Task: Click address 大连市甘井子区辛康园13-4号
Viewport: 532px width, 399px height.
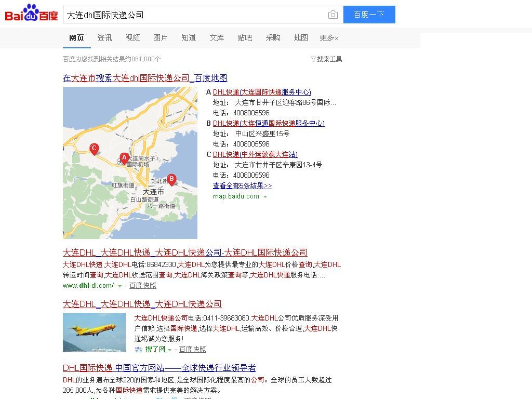Action: [x=278, y=165]
